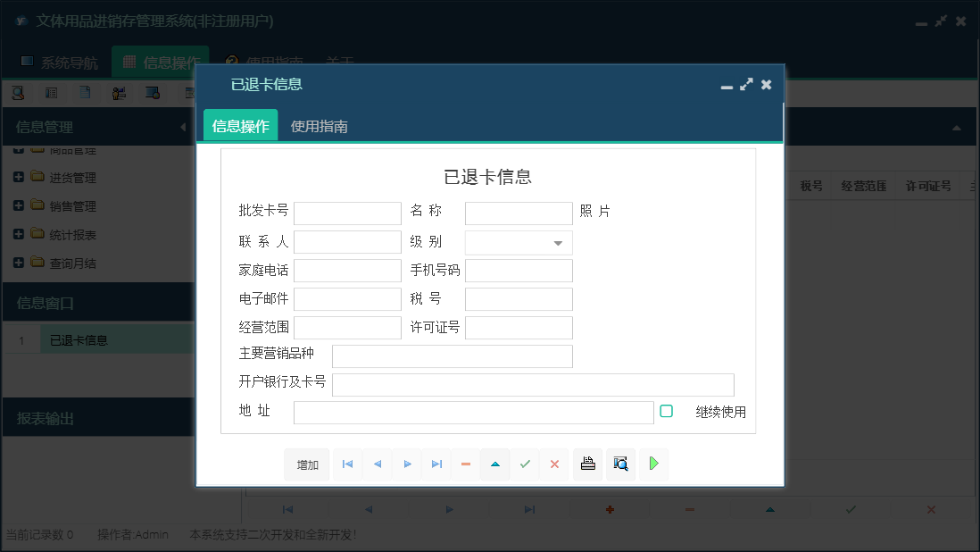This screenshot has height=552, width=980.
Task: Expand the 统计报表 tree node
Action: 18,234
